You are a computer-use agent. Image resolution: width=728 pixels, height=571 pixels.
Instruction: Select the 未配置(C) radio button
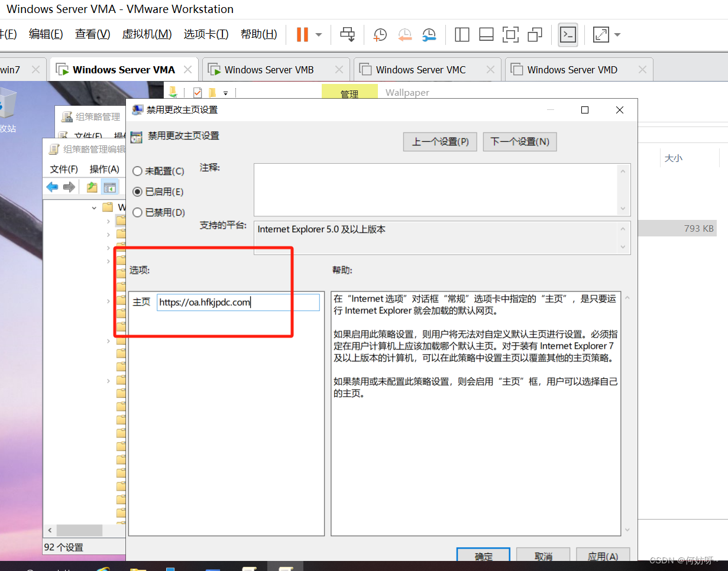coord(137,171)
